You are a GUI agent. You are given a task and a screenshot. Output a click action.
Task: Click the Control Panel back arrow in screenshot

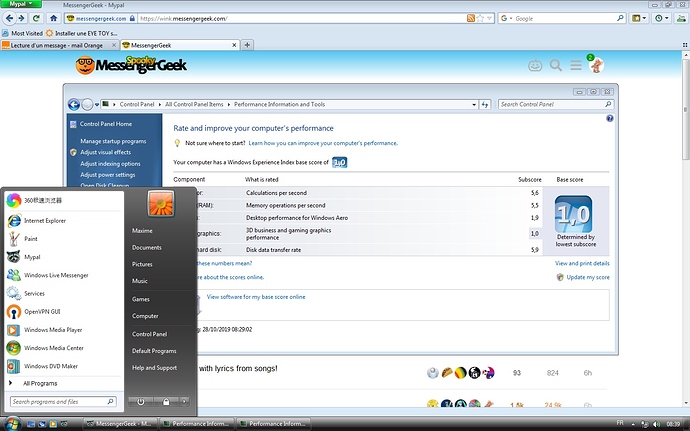(74, 104)
